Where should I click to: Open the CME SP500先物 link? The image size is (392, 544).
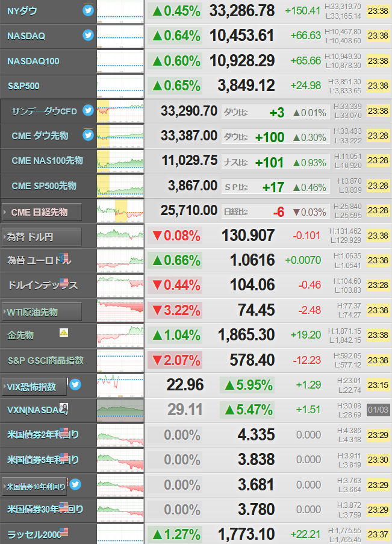point(44,186)
